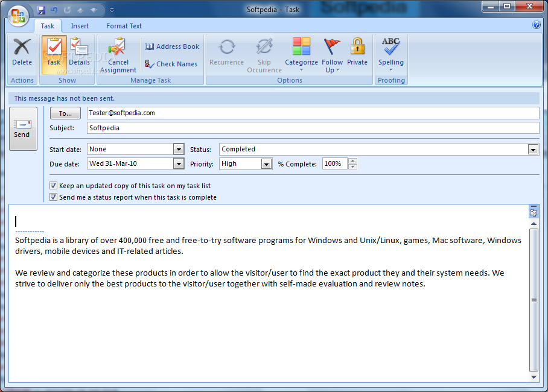Open the Format Text ribbon tab

[x=124, y=26]
